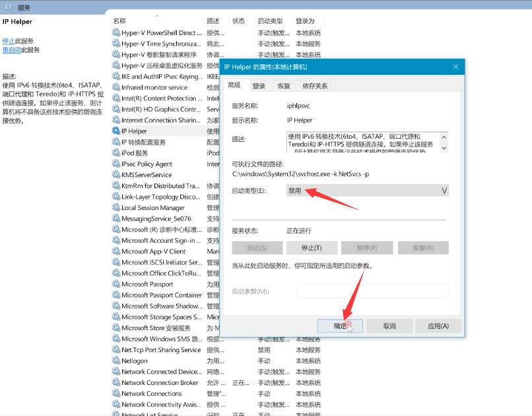
Task: Click the Local Session Manager gear icon
Action: (116, 207)
